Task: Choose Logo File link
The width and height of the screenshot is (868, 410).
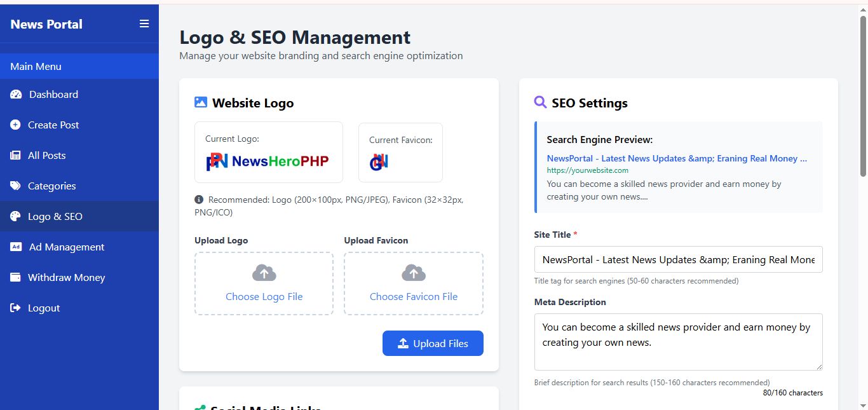Action: pyautogui.click(x=264, y=297)
